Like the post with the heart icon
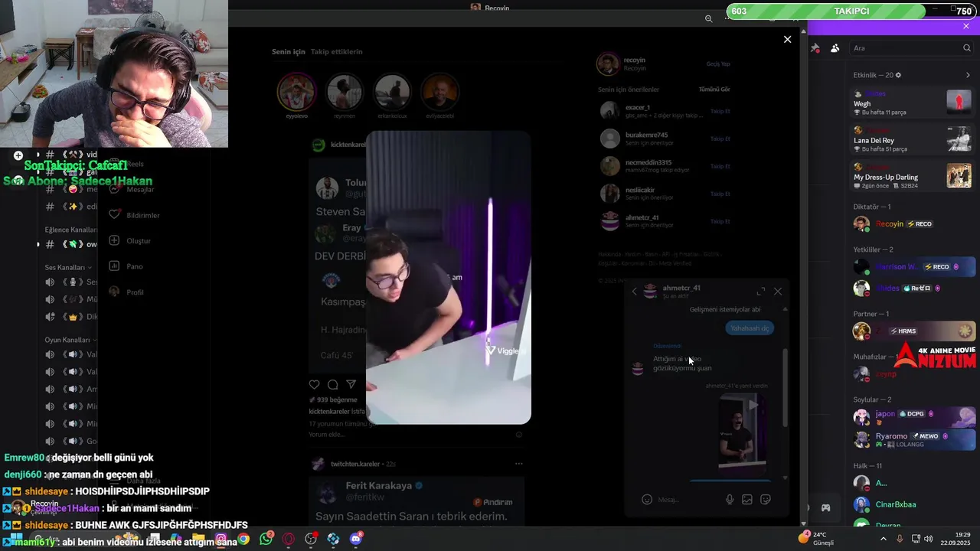The width and height of the screenshot is (980, 551). tap(315, 384)
